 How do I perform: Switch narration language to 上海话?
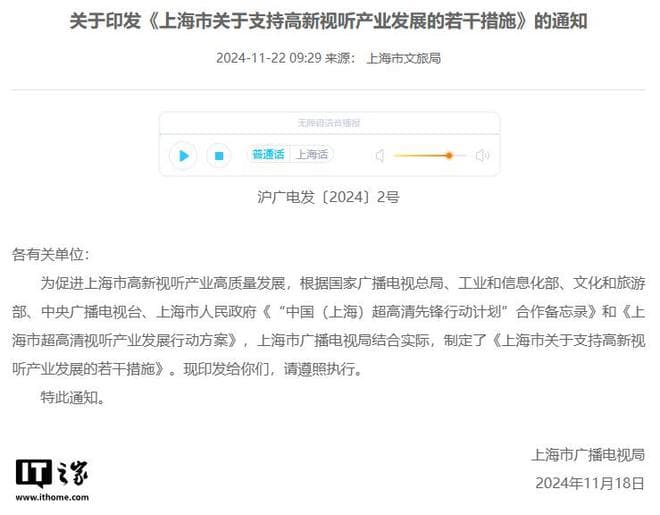(312, 154)
